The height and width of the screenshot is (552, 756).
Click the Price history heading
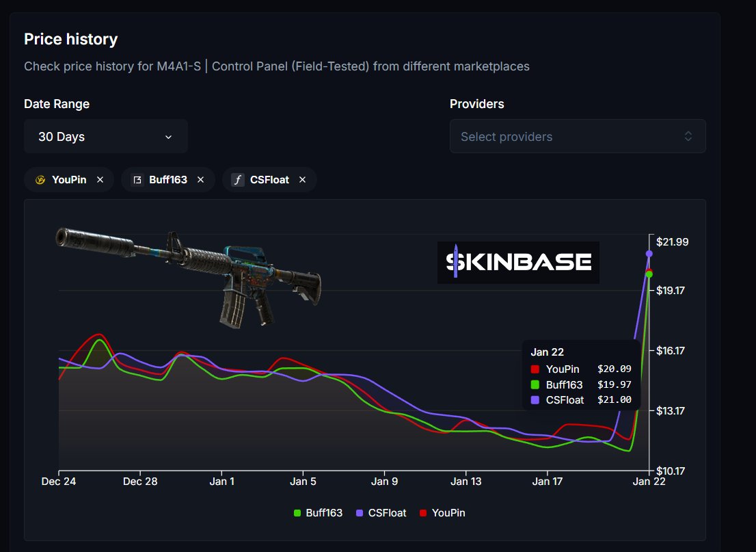[71, 39]
